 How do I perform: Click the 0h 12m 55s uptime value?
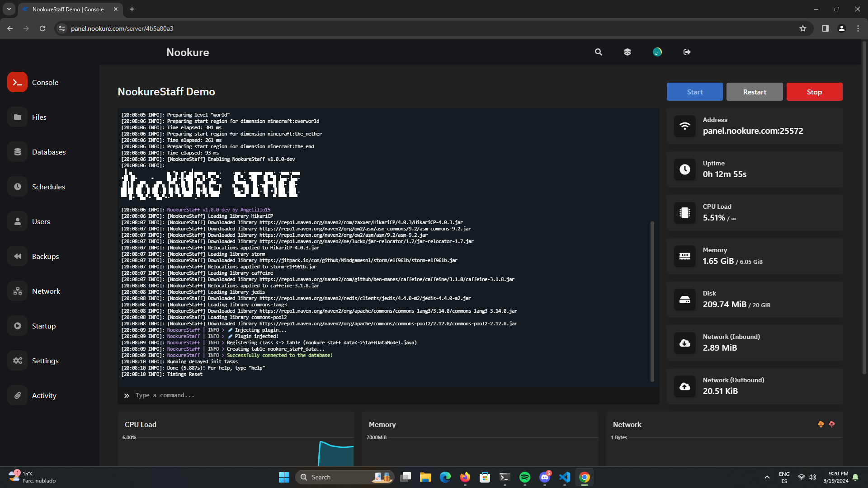coord(724,174)
